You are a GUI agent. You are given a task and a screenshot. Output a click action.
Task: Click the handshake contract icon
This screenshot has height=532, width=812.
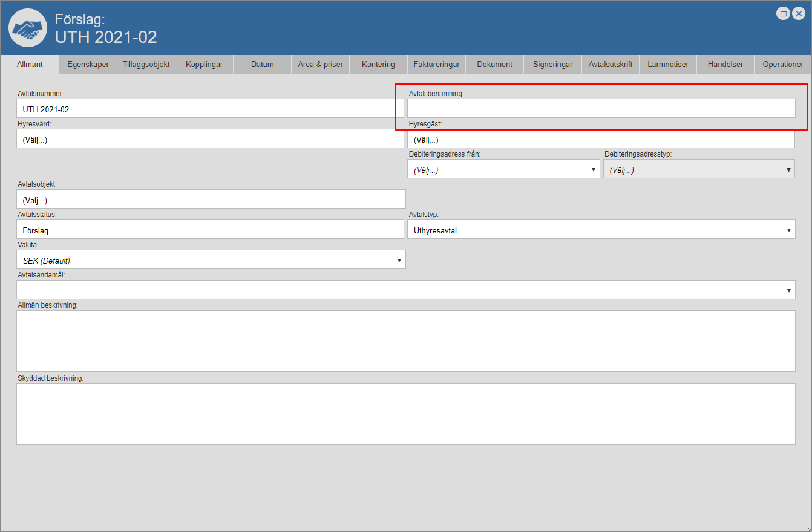28,28
